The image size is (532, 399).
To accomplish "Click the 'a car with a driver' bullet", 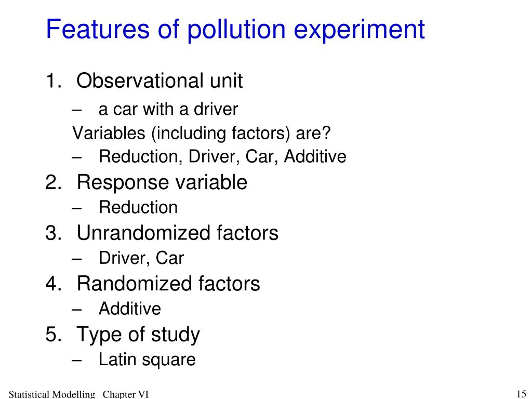I will (168, 109).
